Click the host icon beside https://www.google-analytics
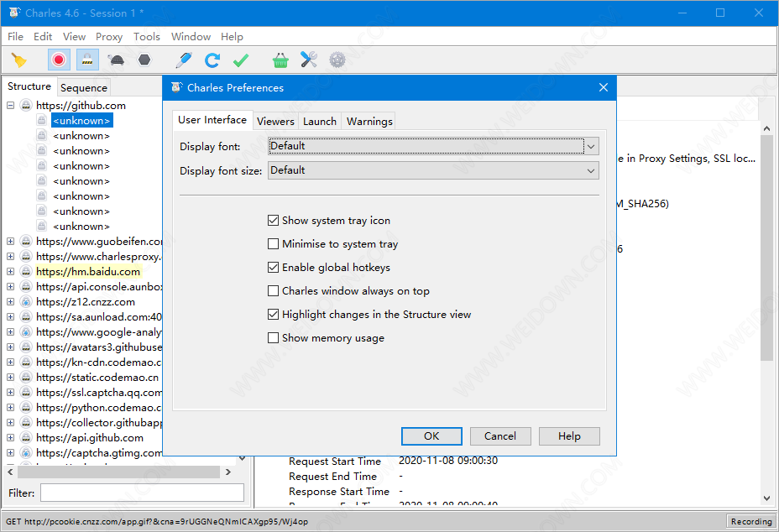 tap(26, 331)
